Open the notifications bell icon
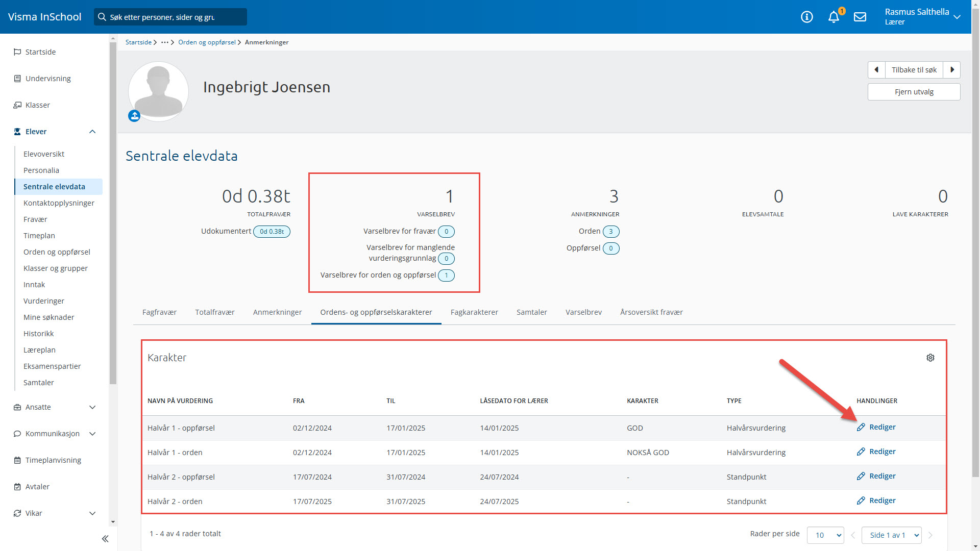Image resolution: width=980 pixels, height=551 pixels. 834,17
